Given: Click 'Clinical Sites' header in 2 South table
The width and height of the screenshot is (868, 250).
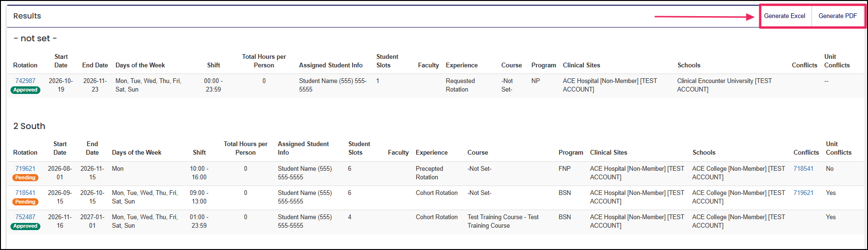Looking at the screenshot, I should pyautogui.click(x=609, y=153).
